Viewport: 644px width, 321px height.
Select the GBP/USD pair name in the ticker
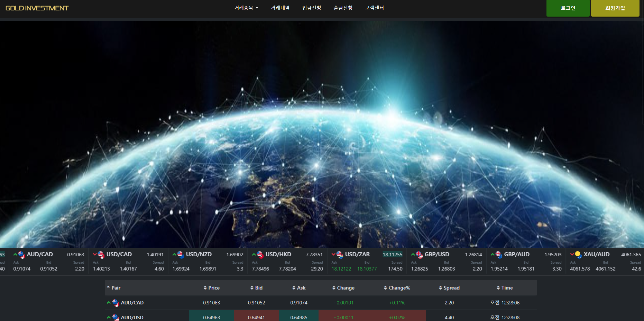tap(437, 254)
